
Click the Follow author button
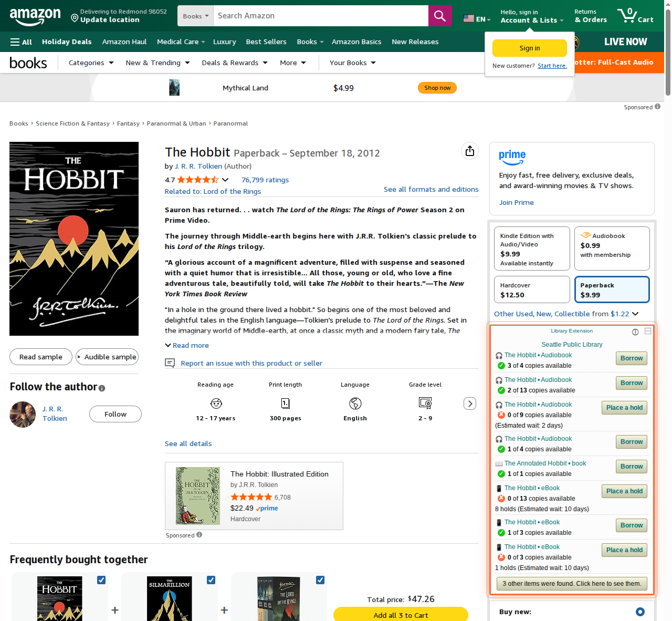coord(115,414)
